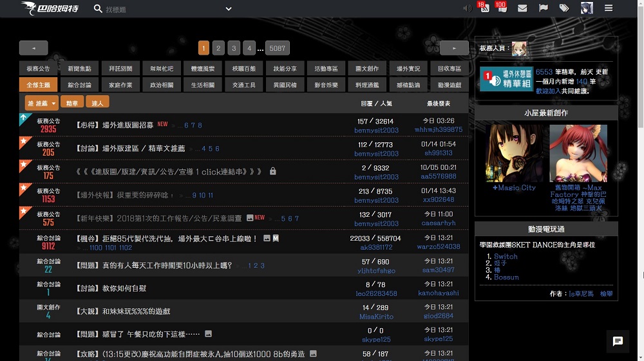
Task: Open the mail envelope icon
Action: pyautogui.click(x=522, y=8)
